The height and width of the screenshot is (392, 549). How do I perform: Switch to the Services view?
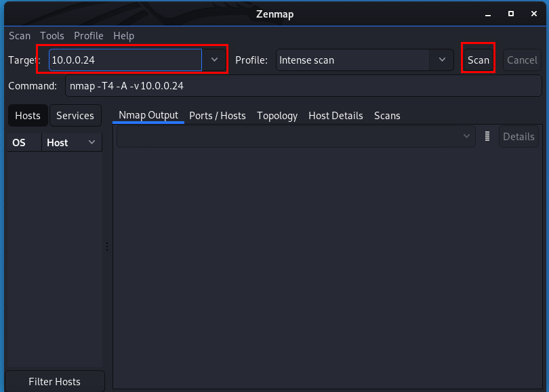(75, 116)
